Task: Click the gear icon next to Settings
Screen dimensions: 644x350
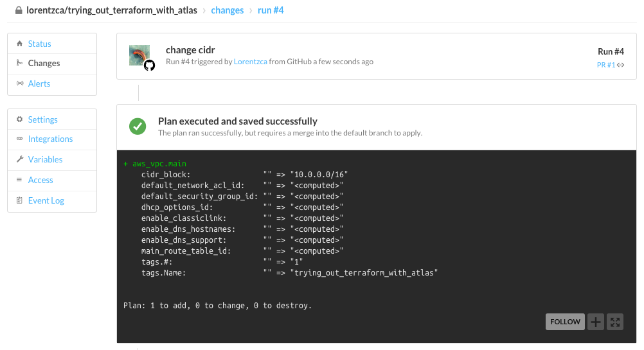Action: click(19, 119)
